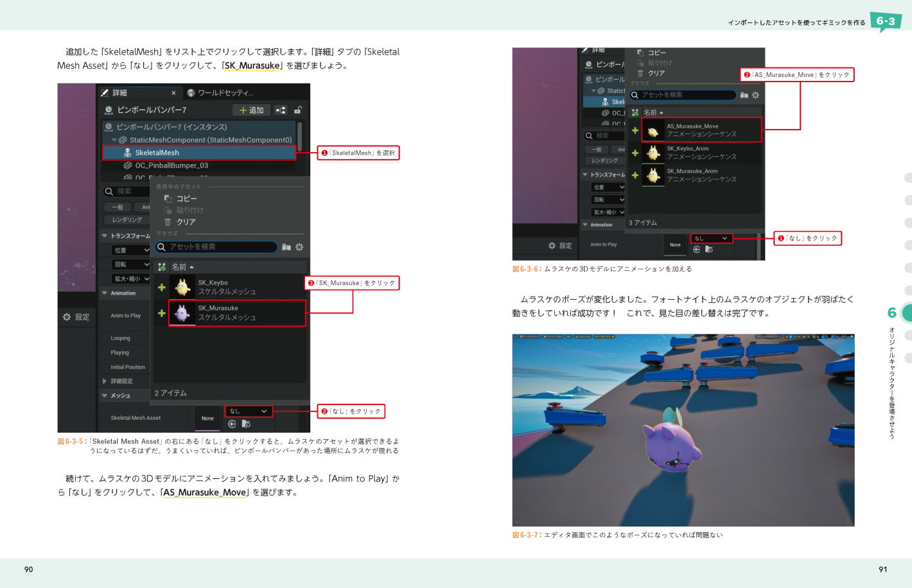Click the revision control icon in figure 6-3-5
This screenshot has width=912, height=588.
tap(162, 267)
